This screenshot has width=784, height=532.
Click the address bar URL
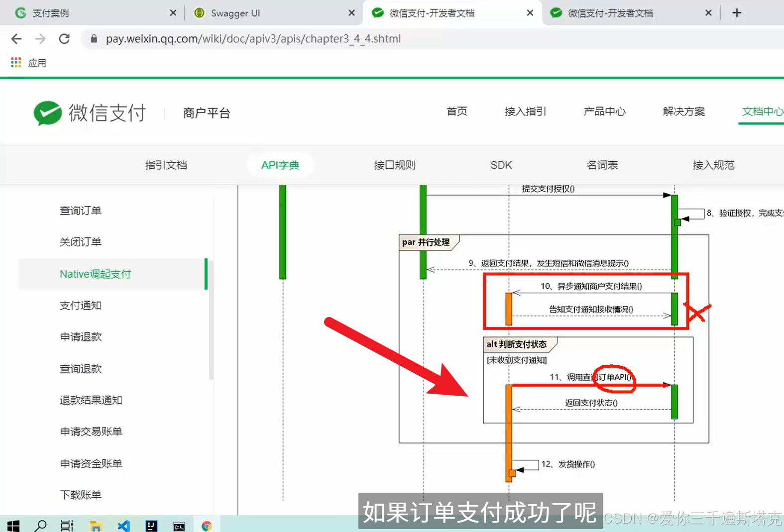tap(253, 39)
